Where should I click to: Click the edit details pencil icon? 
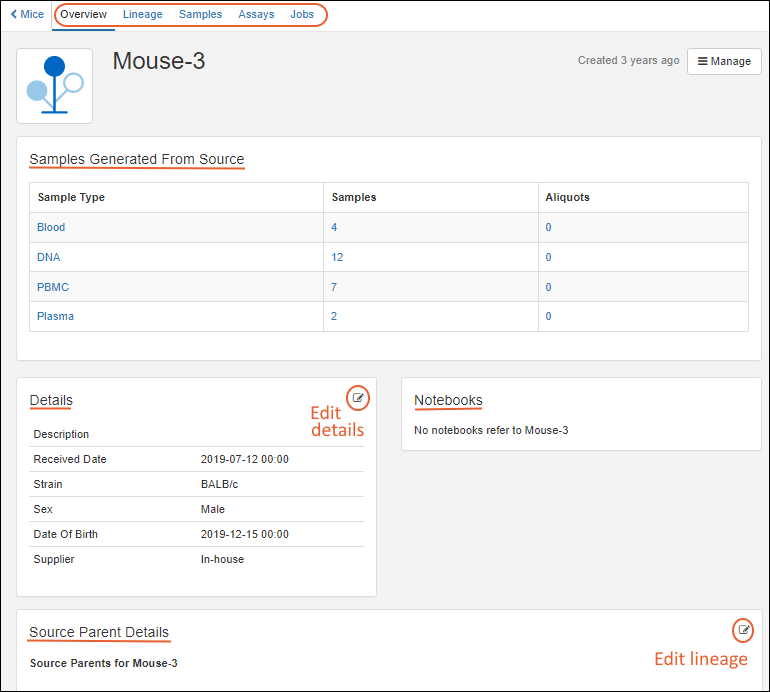pyautogui.click(x=358, y=398)
